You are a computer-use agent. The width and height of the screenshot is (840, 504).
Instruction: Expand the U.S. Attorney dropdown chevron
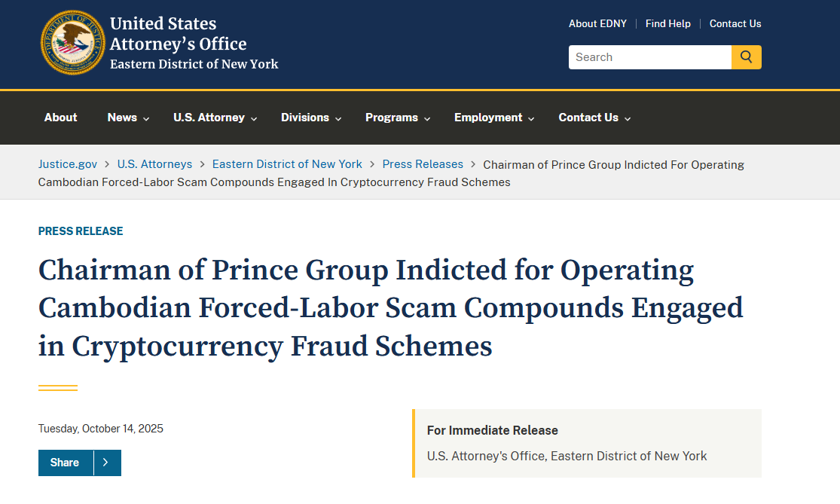[x=255, y=118]
